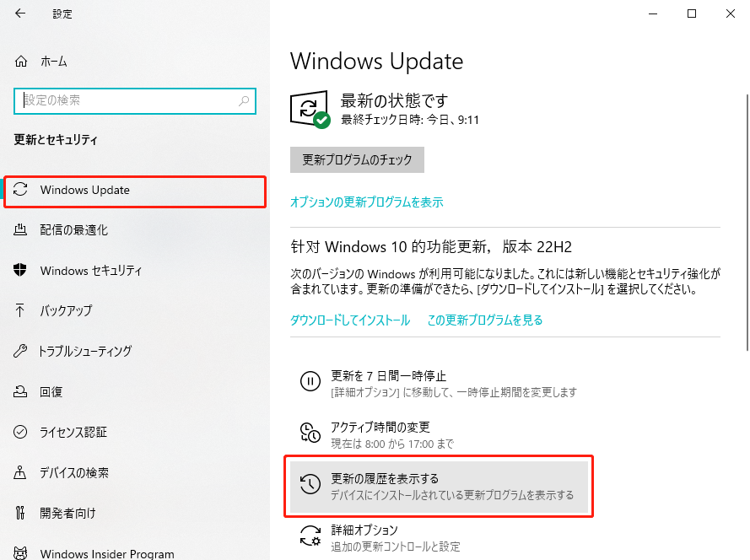Click the 設定の検索 search field
This screenshot has height=560, width=750.
pos(135,101)
